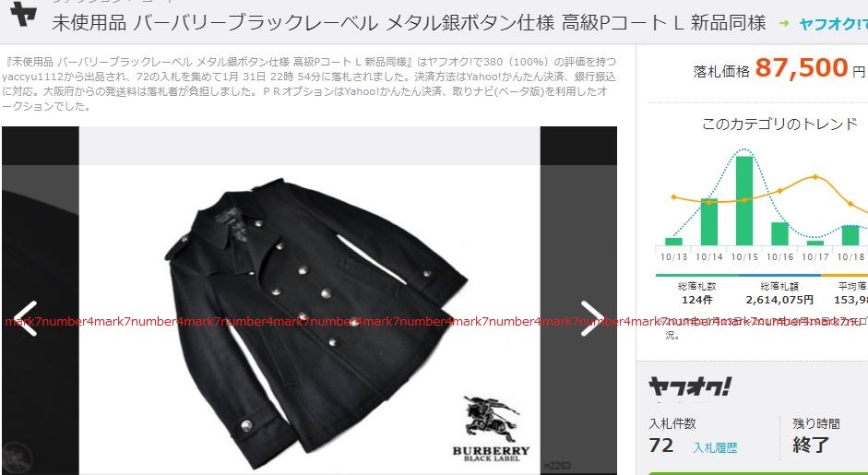This screenshot has height=475, width=868.
Task: Click the 総落札数 124件 statistic
Action: 697,293
